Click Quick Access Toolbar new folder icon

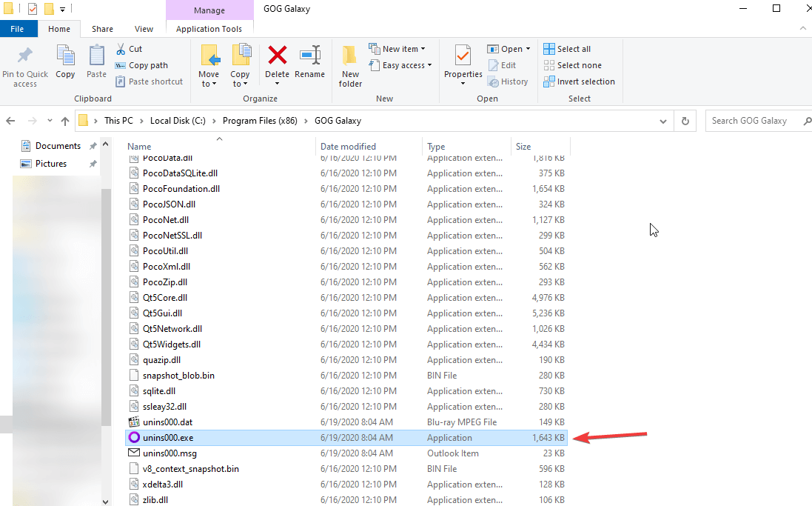point(49,9)
